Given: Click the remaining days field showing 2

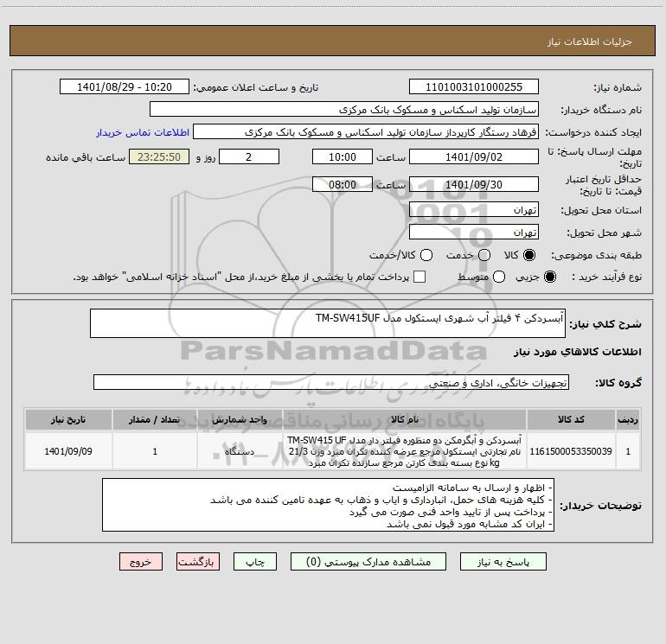Looking at the screenshot, I should [x=249, y=156].
